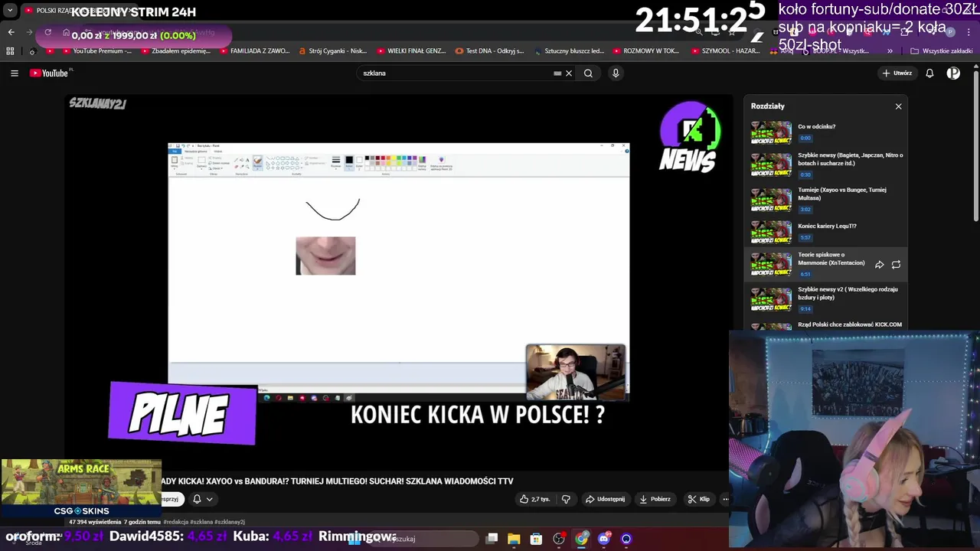The image size is (980, 551).
Task: Open the account avatar menu
Action: [x=953, y=73]
